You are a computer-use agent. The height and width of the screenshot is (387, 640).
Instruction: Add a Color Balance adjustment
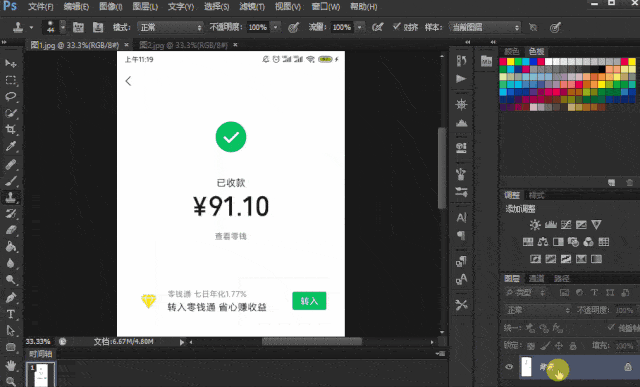pos(542,242)
